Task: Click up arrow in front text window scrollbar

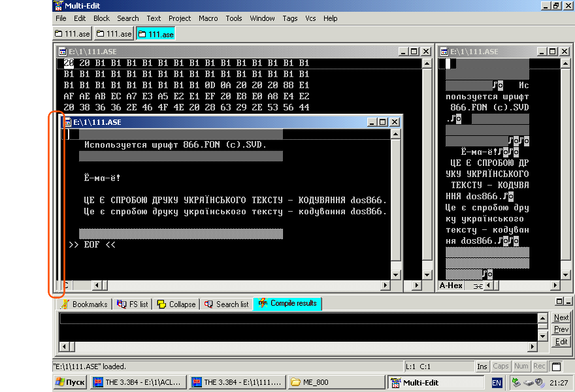Action: click(x=395, y=134)
